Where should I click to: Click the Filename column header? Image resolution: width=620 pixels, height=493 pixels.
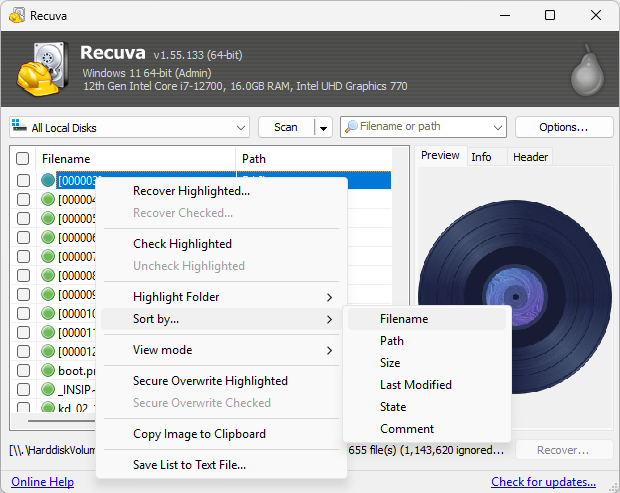coord(136,159)
